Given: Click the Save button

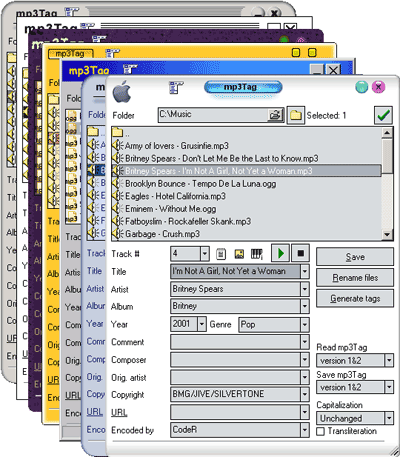Looking at the screenshot, I should coord(355,257).
